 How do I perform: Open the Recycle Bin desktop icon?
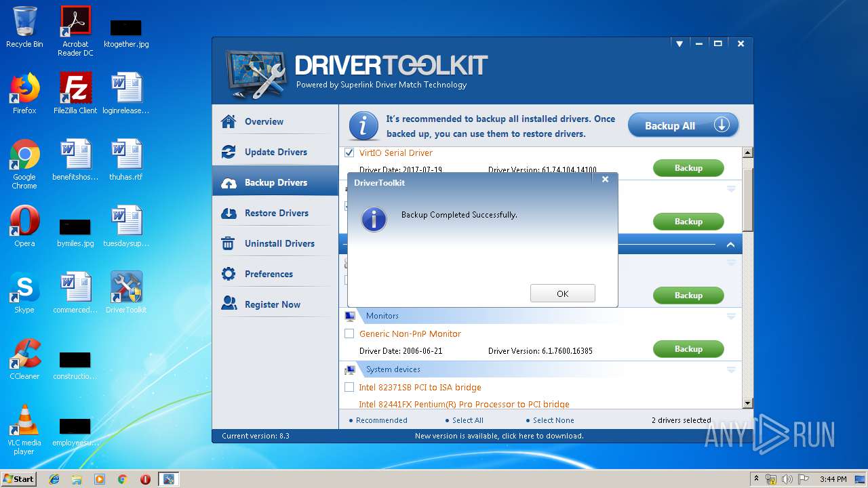tap(24, 27)
